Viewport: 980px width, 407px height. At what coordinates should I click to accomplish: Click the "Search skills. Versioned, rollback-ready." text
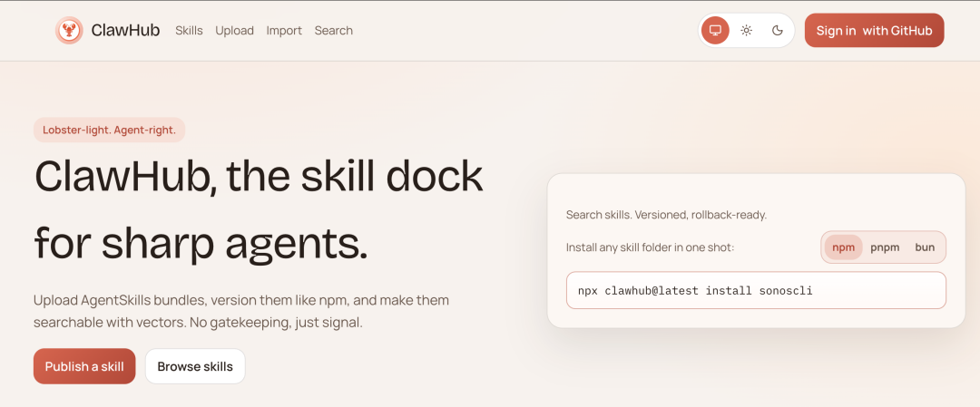click(666, 215)
